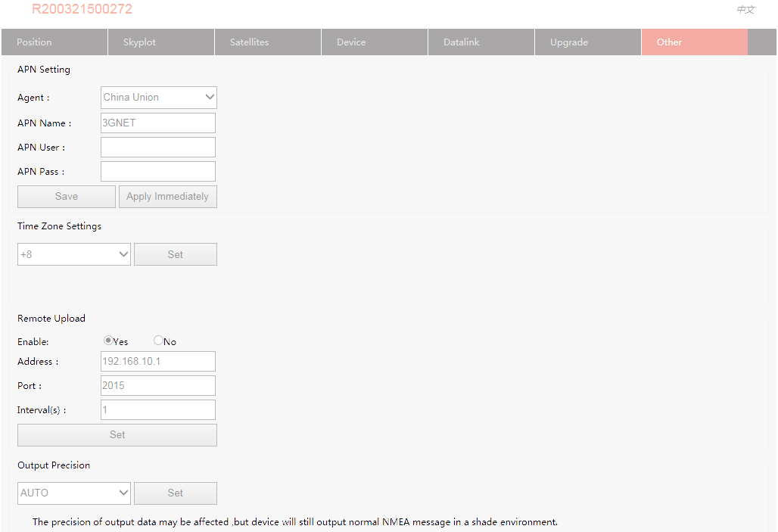Go to the Device tab
The image size is (778, 532).
pyautogui.click(x=375, y=42)
